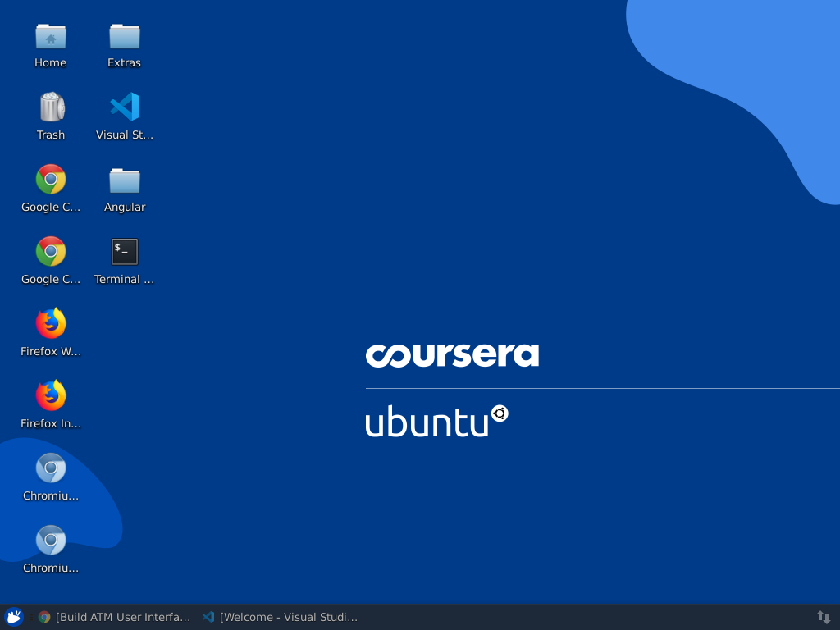Open the Xfce applications menu in taskbar

pos(13,617)
